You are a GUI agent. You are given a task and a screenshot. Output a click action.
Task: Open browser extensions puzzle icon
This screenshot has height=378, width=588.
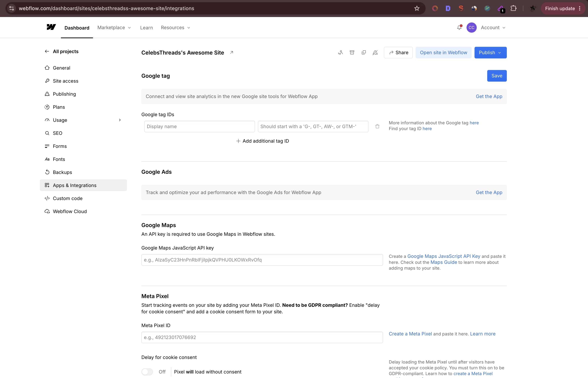coord(513,8)
